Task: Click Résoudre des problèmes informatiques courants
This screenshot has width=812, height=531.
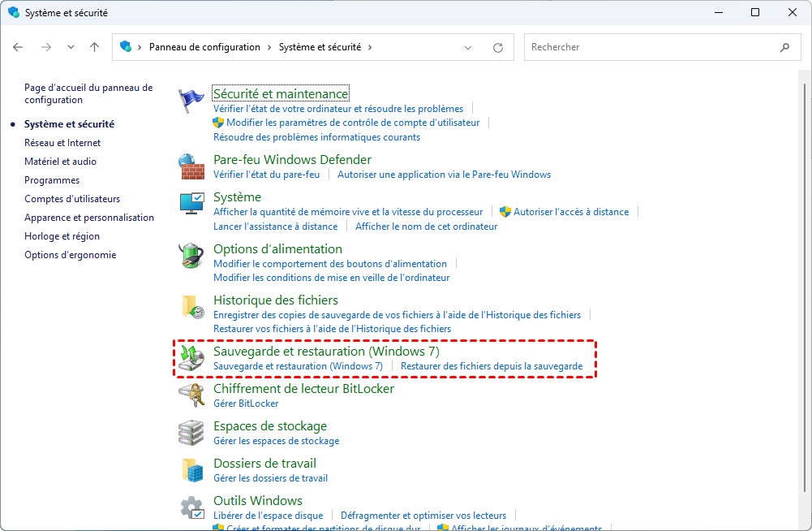Action: click(316, 137)
